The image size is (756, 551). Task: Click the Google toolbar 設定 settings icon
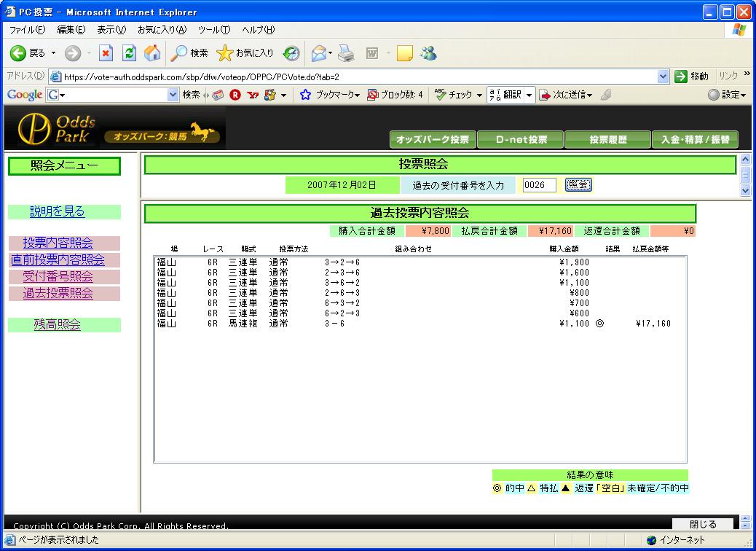[714, 95]
